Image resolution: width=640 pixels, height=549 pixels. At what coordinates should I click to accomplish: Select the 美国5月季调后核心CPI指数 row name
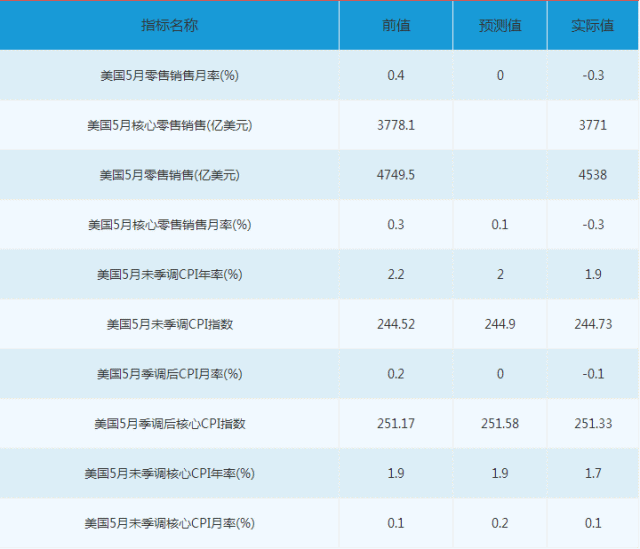coord(169,424)
